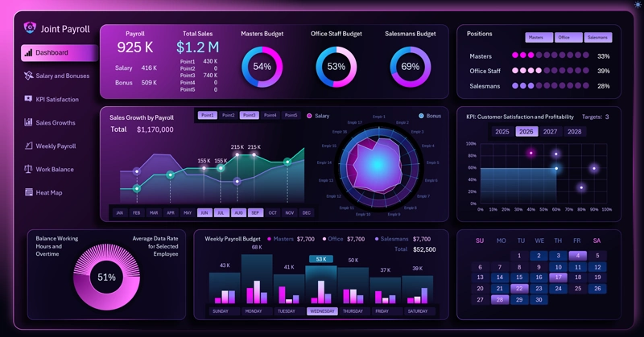This screenshot has height=337, width=644.
Task: Click the KPI Satisfaction sidebar icon
Action: pyautogui.click(x=28, y=99)
